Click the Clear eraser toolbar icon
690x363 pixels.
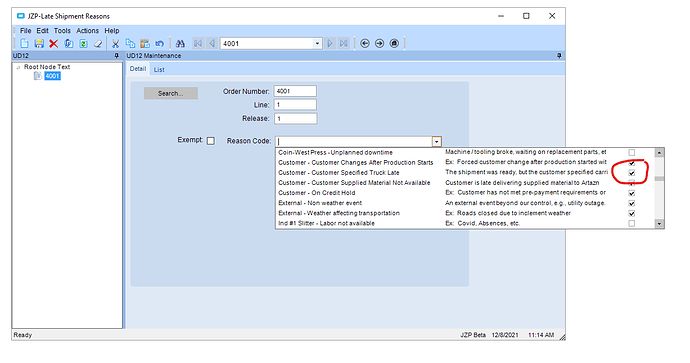click(x=98, y=44)
